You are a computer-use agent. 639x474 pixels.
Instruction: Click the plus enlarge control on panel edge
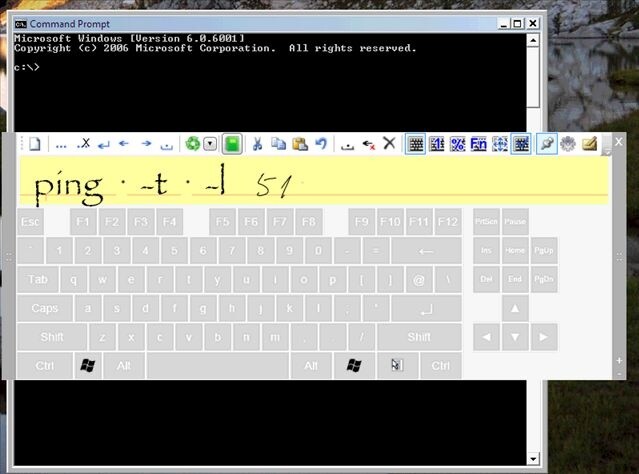click(x=619, y=361)
